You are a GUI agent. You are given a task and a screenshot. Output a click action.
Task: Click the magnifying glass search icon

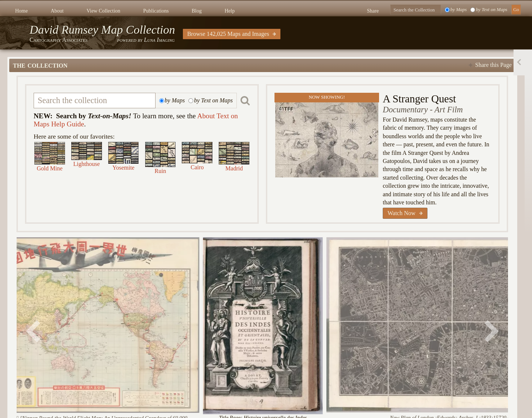click(245, 101)
